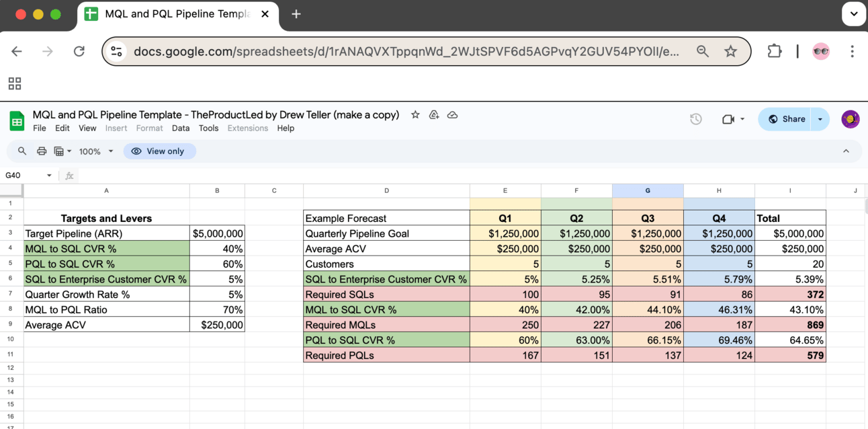Collapse the toolbar with chevron up
Image resolution: width=868 pixels, height=429 pixels.
846,151
